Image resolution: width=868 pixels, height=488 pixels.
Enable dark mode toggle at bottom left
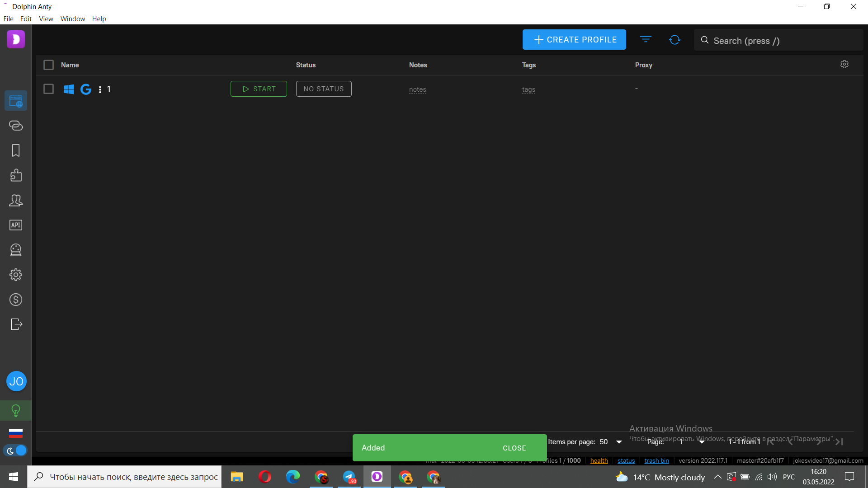pos(16,451)
